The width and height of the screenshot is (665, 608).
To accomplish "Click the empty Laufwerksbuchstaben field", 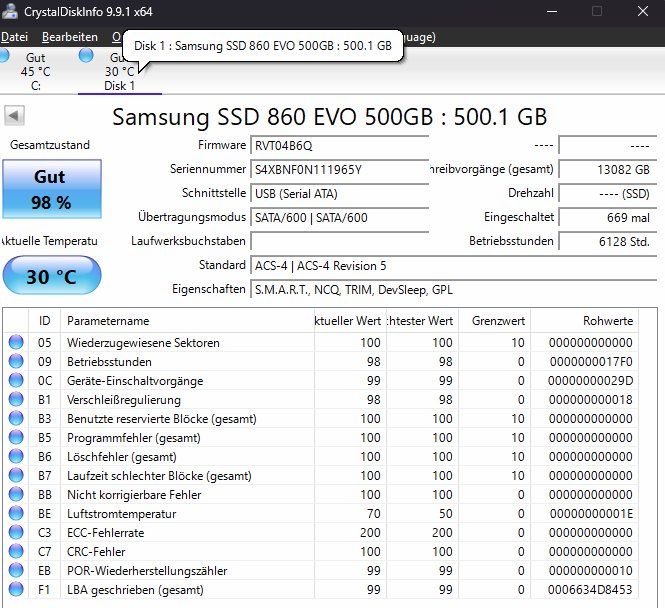I will [339, 241].
